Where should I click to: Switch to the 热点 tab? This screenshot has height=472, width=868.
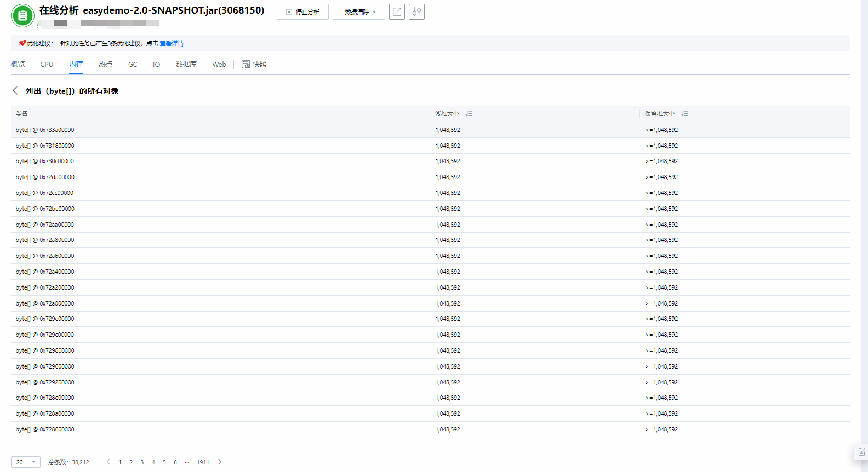[105, 64]
